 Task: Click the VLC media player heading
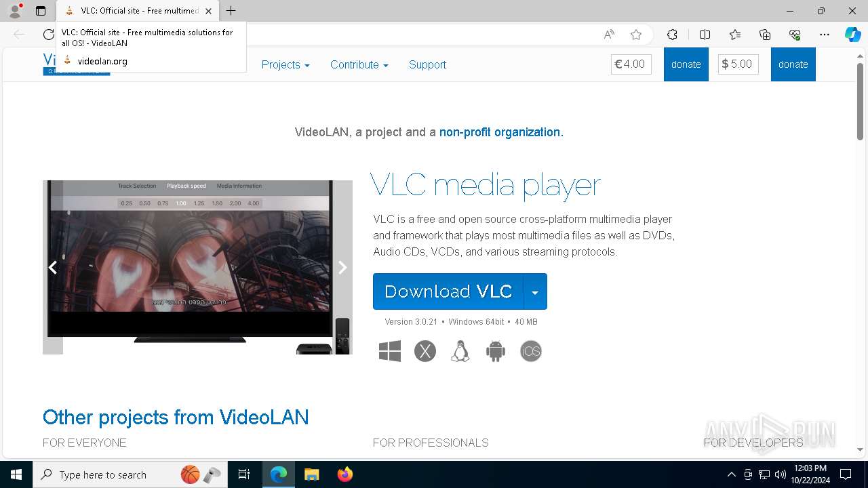pyautogui.click(x=486, y=184)
